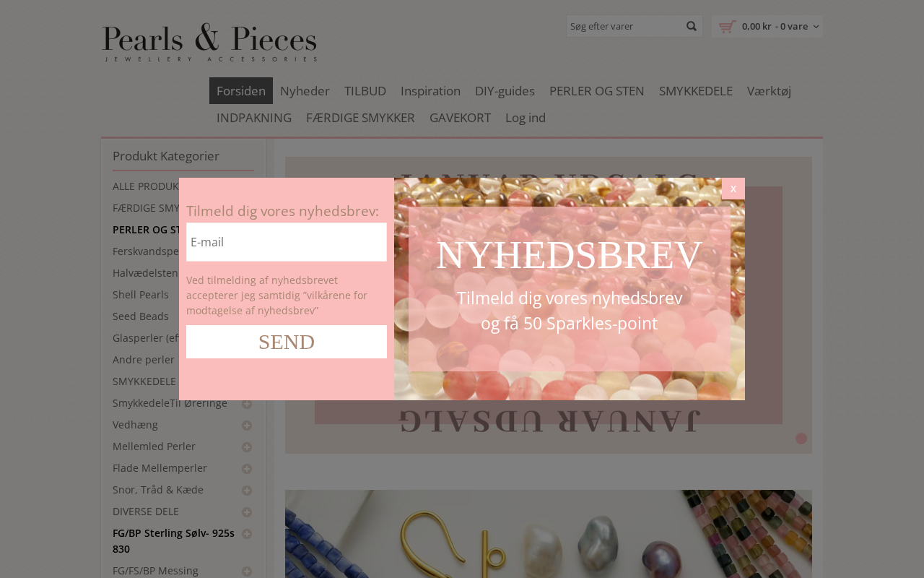
Task: Expand Flade Mellemperler plus icon
Action: pos(247,469)
